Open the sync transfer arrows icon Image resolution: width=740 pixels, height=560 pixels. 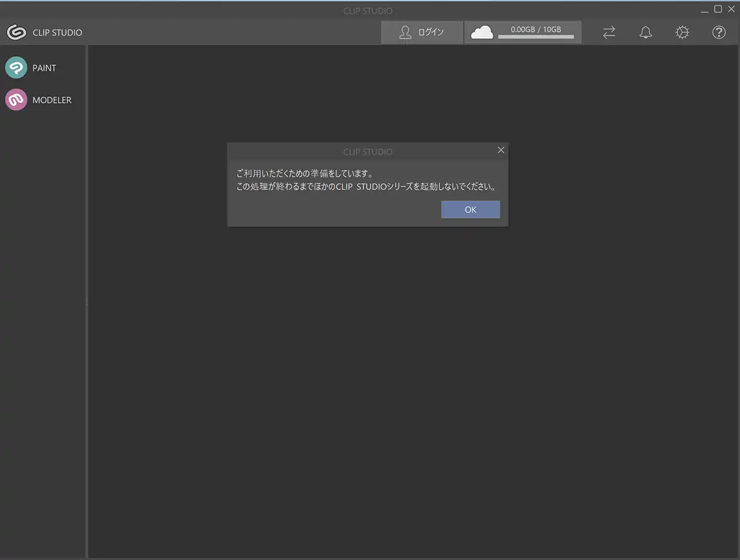pos(609,32)
